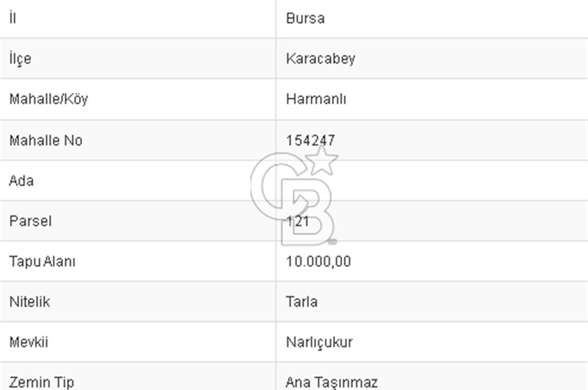Image resolution: width=588 pixels, height=390 pixels.
Task: Select the Tarla value
Action: pos(302,302)
